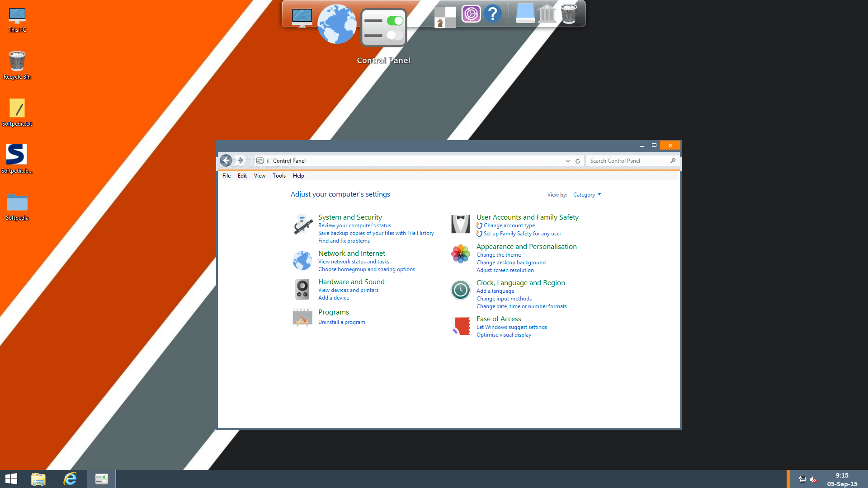Click the Ease of Access icon
Viewport: 868px width, 488px height.
(461, 326)
